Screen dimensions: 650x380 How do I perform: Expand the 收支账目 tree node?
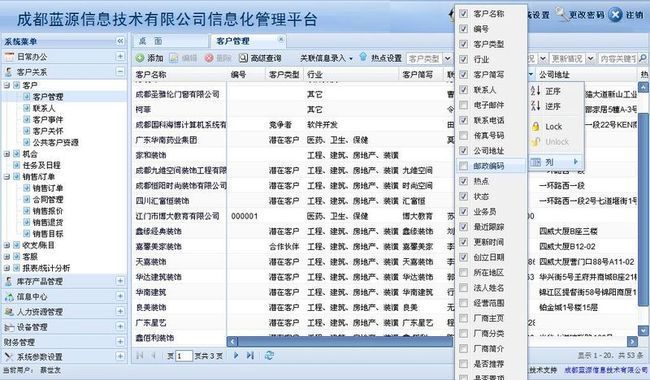(7, 245)
